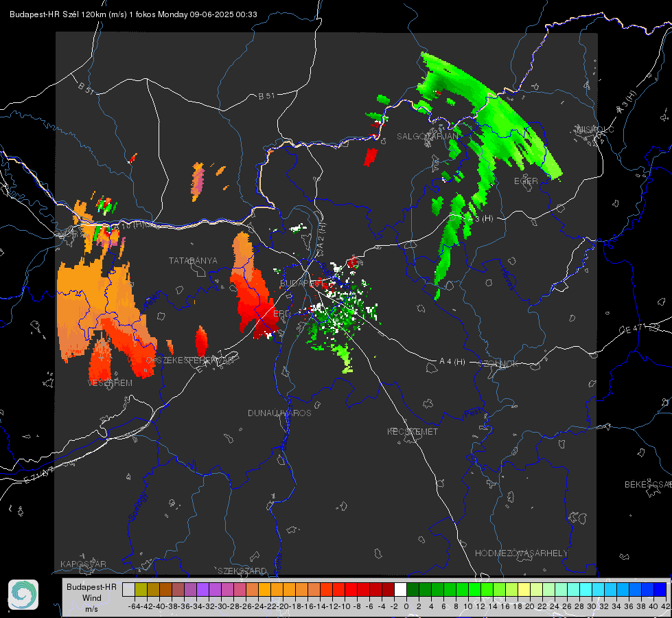The height and width of the screenshot is (618, 672).
Task: Click the '0' legend value
Action: pos(406,606)
